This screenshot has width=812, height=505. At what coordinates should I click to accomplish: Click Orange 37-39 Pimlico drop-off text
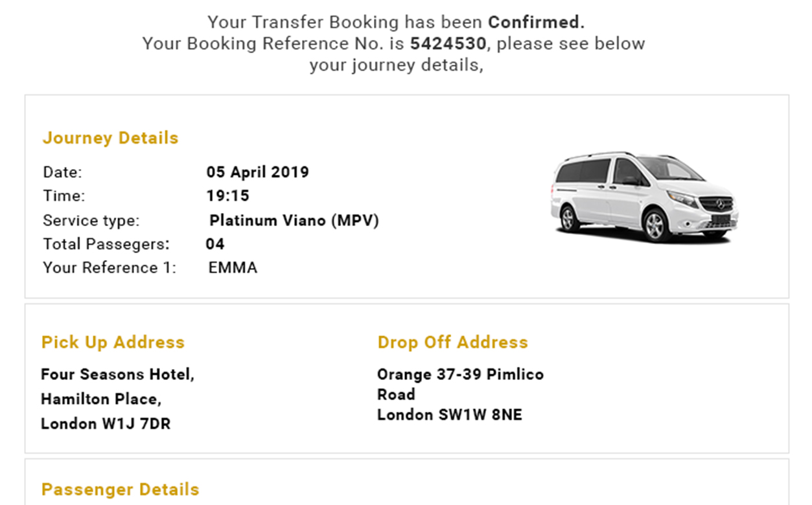coord(460,375)
